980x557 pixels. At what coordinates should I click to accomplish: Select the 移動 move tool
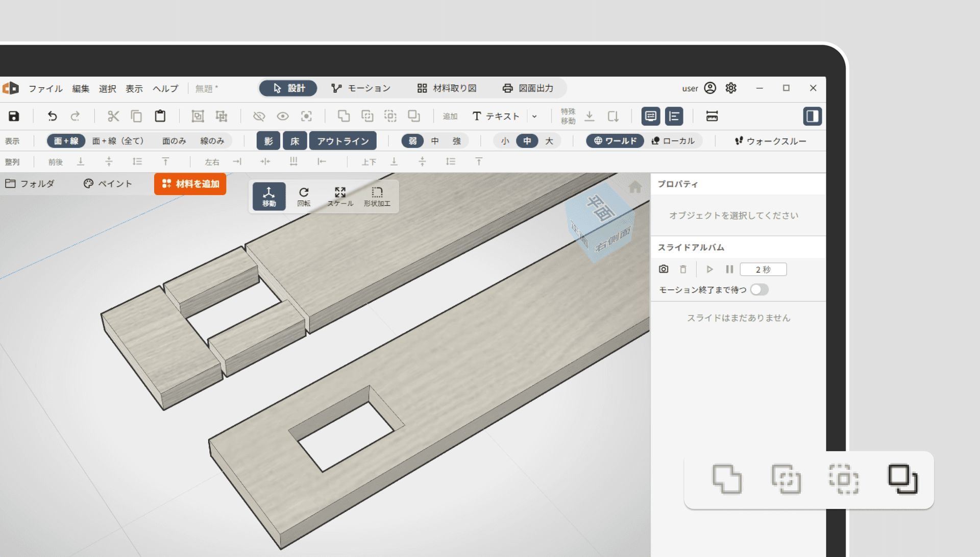tap(269, 197)
